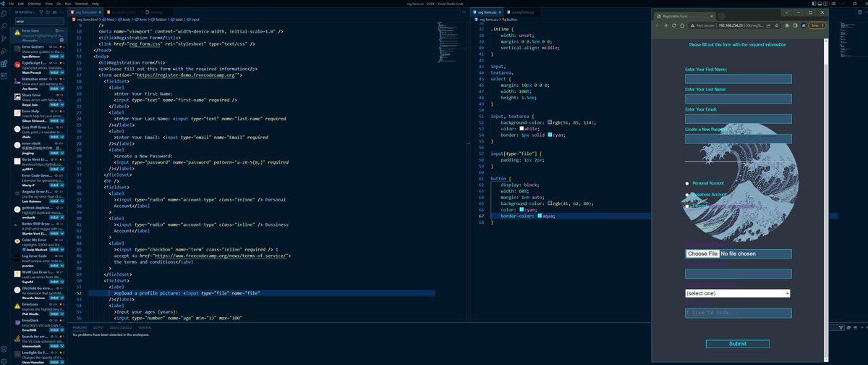The height and width of the screenshot is (365, 868).
Task: Close the Registration Form browser tab
Action: point(712,16)
